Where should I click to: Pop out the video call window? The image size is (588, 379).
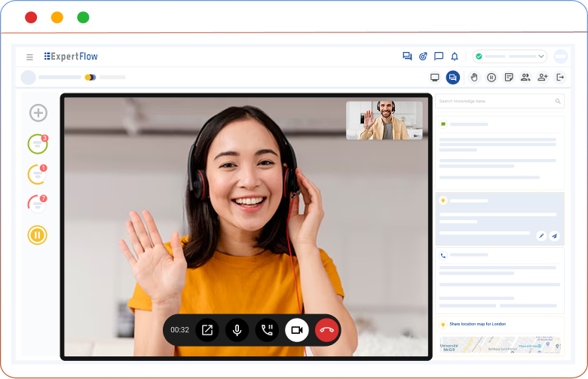[x=207, y=330]
